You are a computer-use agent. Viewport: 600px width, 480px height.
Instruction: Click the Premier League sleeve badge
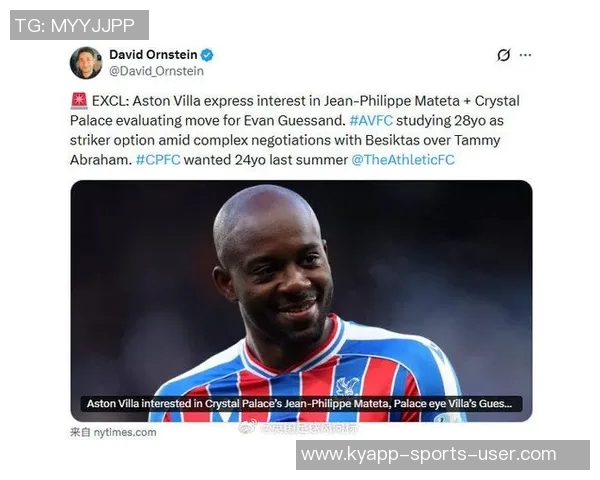tap(443, 418)
